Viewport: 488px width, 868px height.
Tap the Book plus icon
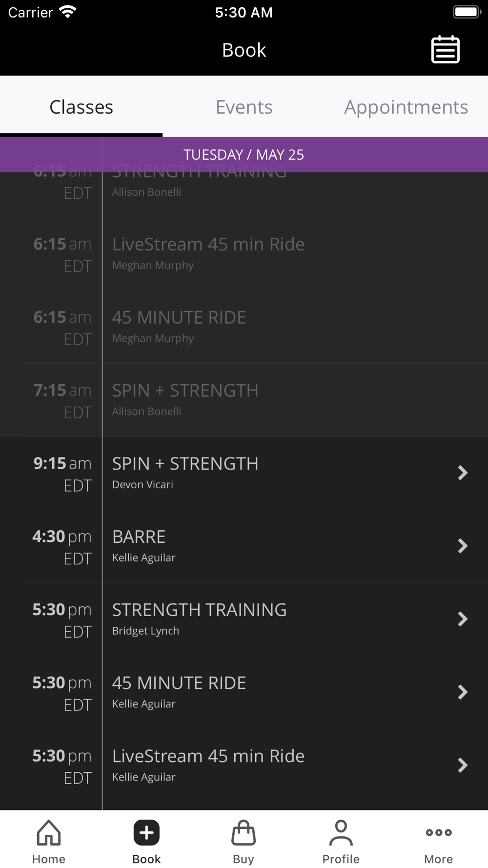[x=146, y=832]
